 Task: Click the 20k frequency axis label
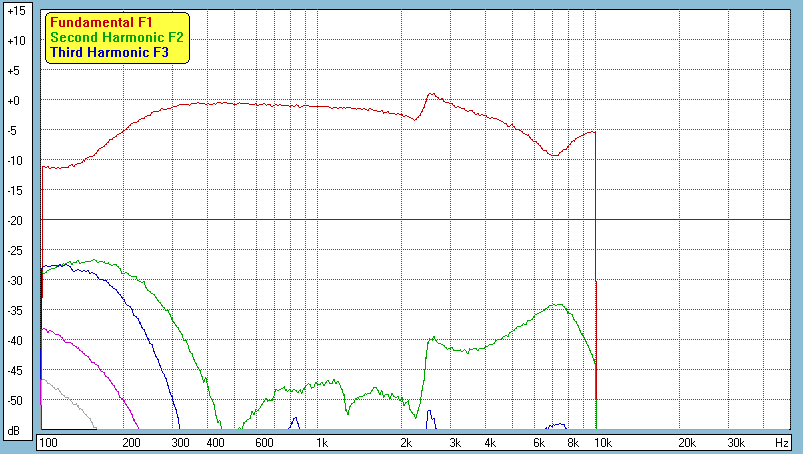pos(687,442)
